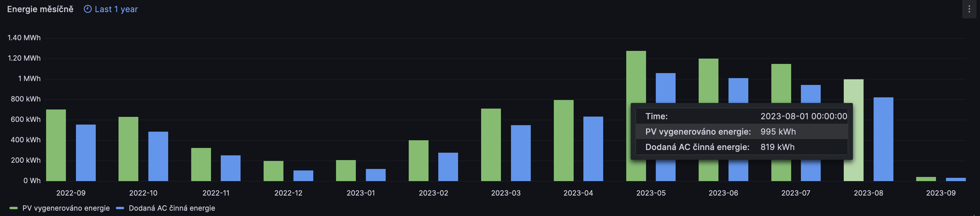Pick the green PV bar for 2023-06

click(709, 80)
